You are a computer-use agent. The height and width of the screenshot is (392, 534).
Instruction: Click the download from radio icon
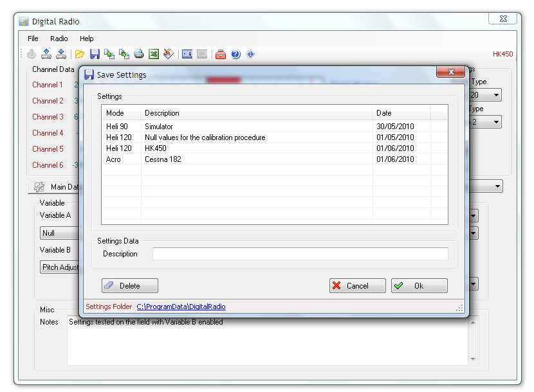coord(61,55)
